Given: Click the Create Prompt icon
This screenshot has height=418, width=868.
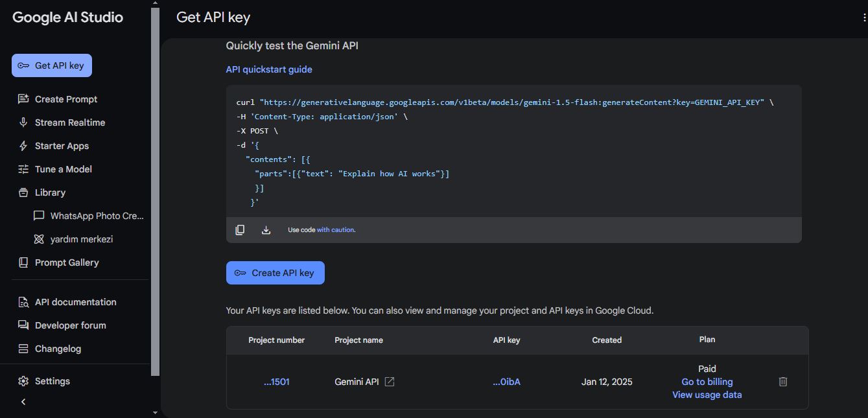Looking at the screenshot, I should coord(23,99).
